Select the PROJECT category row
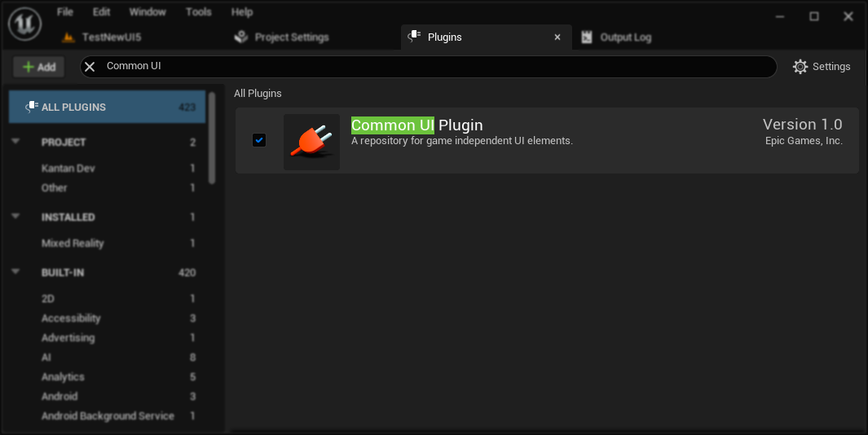Viewport: 868px width, 435px height. [108, 143]
